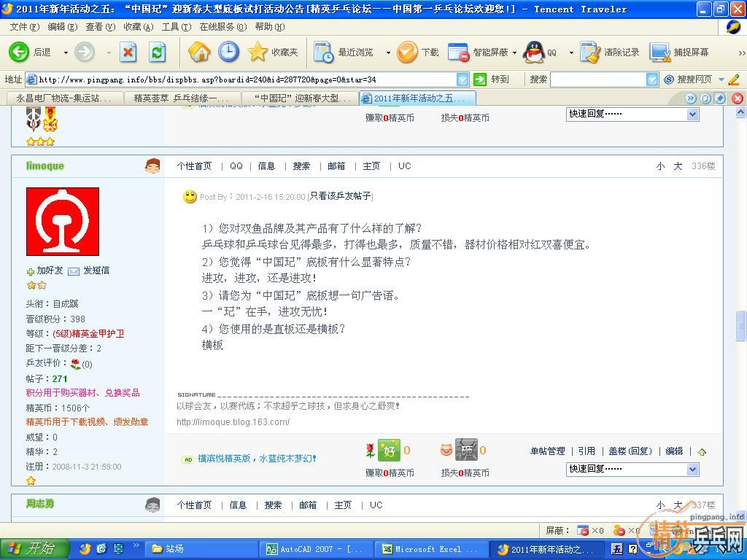Open 快速回复 dropdown at top of page
Viewport: 747px width, 560px height.
point(693,114)
